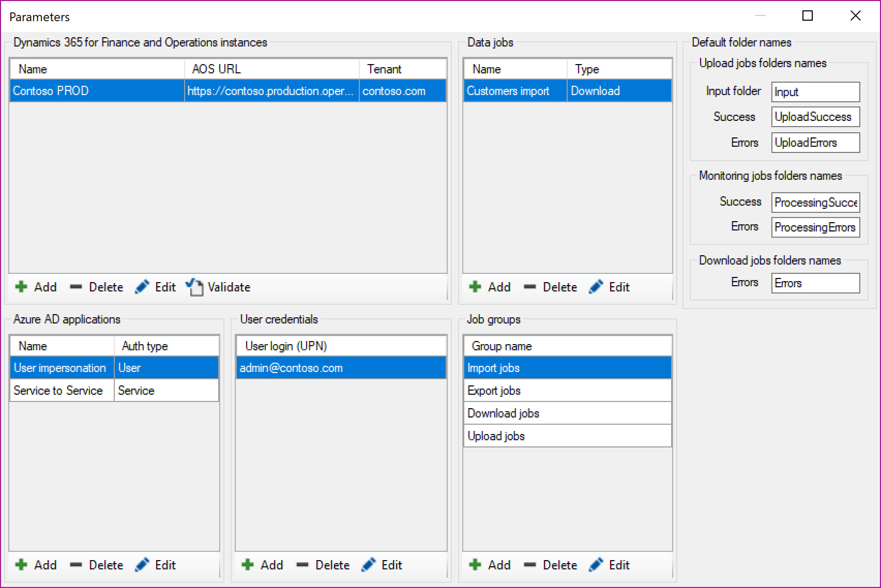Click the pencil Edit icon under Dynamics 365 instances

point(142,287)
